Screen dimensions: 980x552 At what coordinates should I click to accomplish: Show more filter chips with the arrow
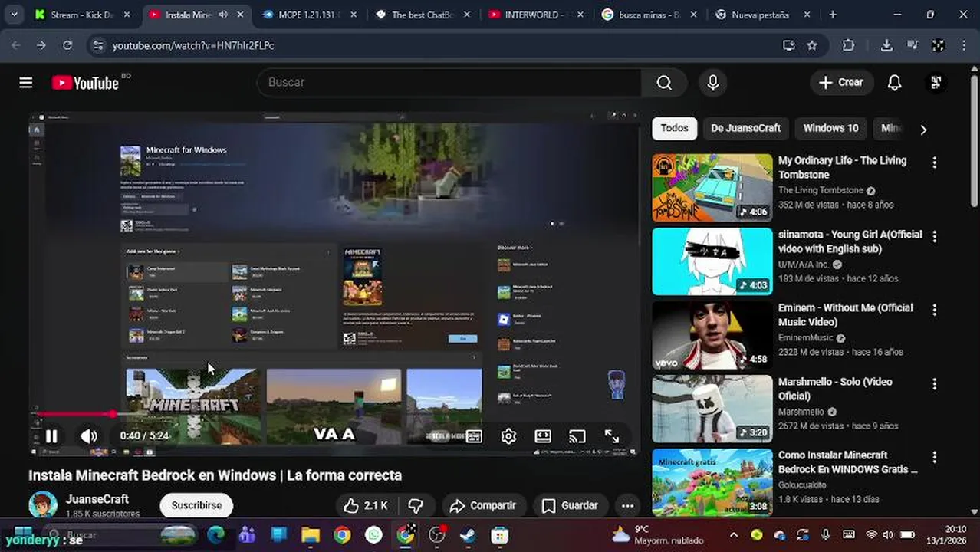tap(923, 130)
